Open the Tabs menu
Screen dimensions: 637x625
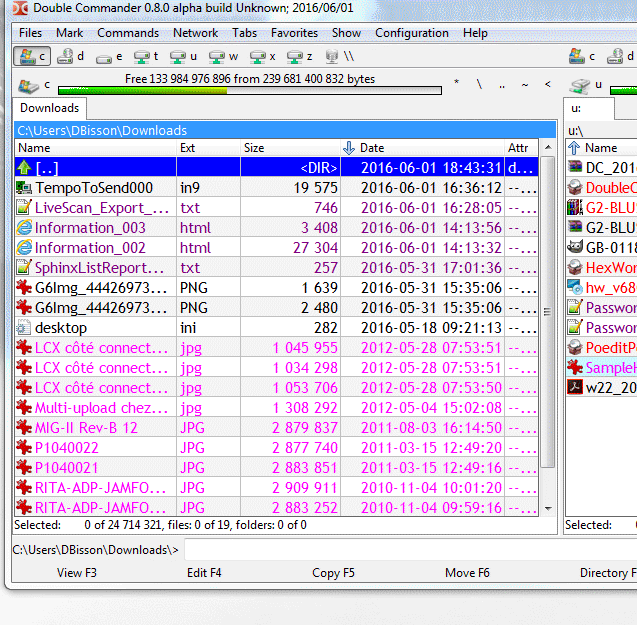(245, 33)
